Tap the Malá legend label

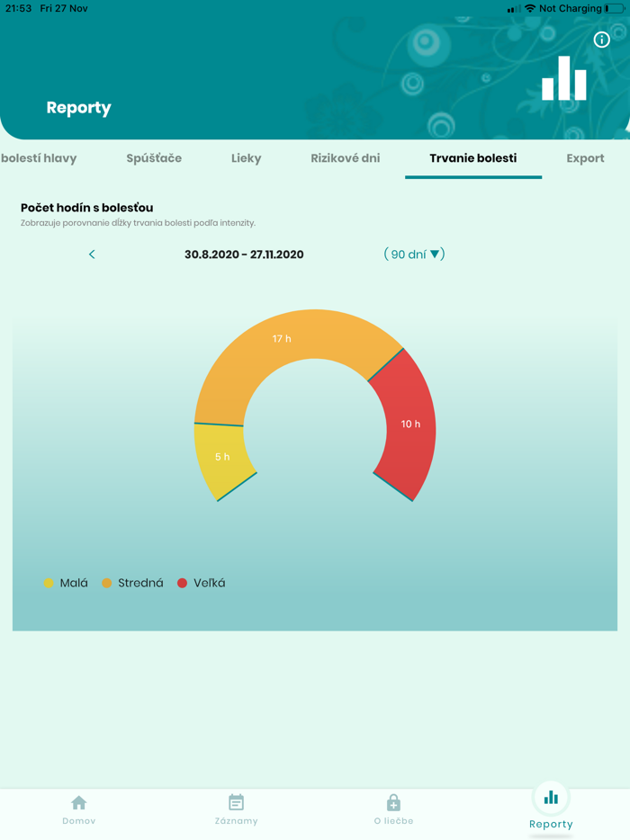[x=74, y=583]
